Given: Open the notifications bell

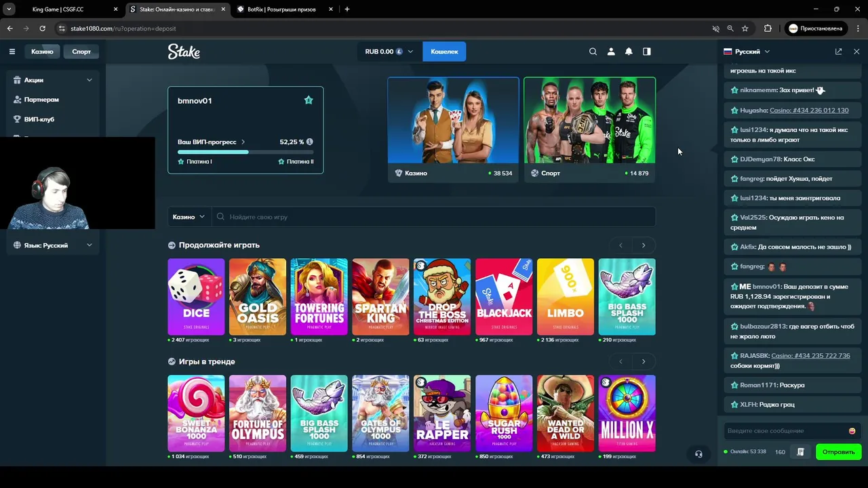Looking at the screenshot, I should pyautogui.click(x=629, y=52).
